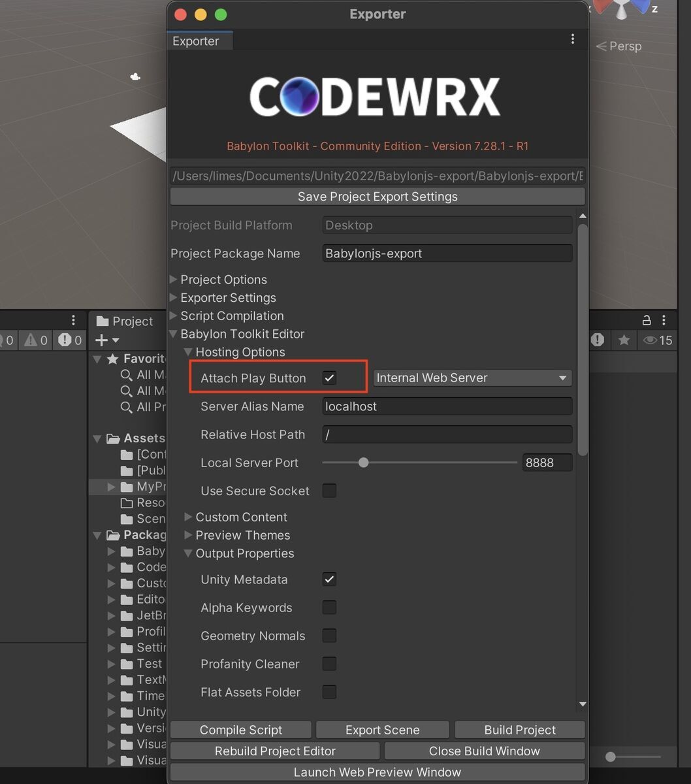
Task: Enable Geometry Normals checkbox
Action: (x=330, y=636)
